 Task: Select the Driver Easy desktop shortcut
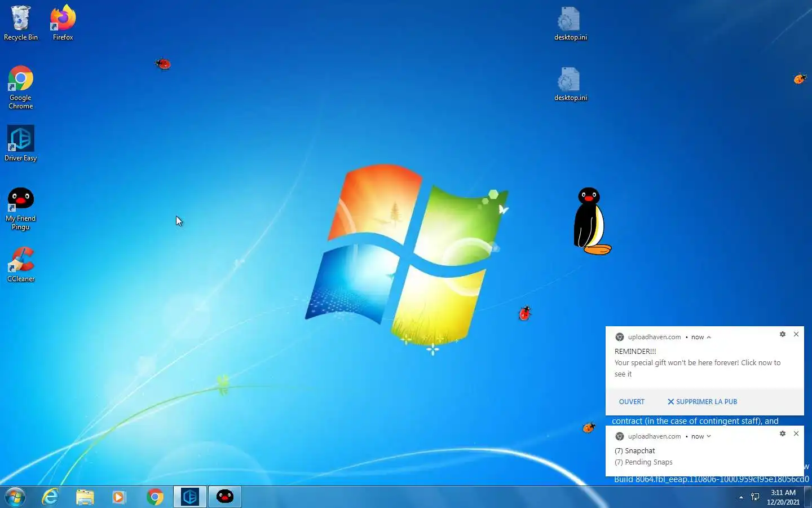[x=21, y=144]
